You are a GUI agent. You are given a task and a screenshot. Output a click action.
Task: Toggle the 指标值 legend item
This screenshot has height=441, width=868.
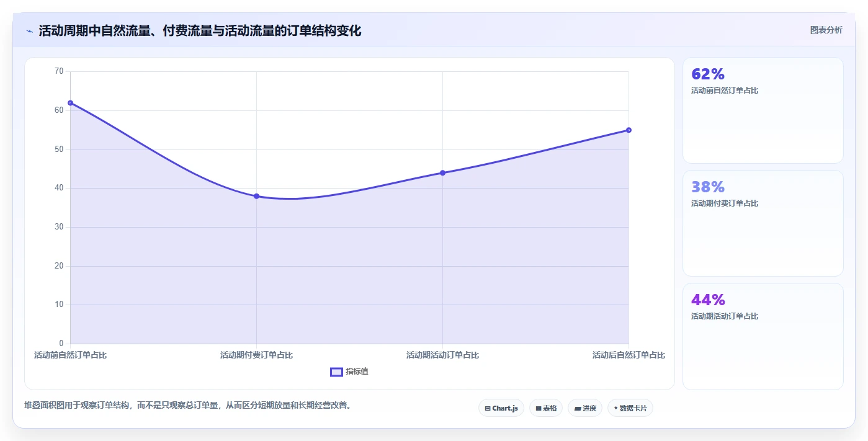[349, 372]
